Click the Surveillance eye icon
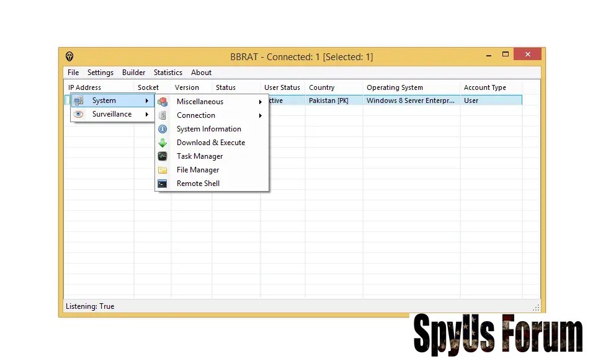The image size is (593, 364). 79,114
